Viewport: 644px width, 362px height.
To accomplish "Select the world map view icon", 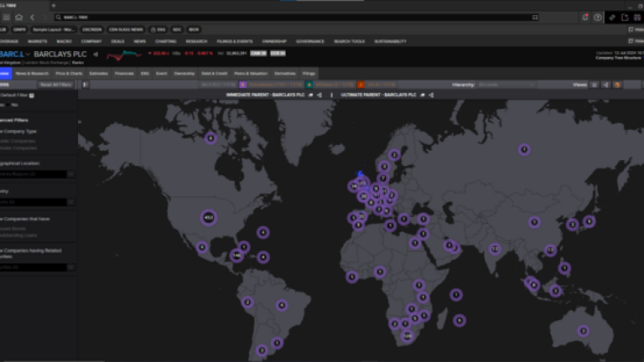I will pyautogui.click(x=617, y=85).
